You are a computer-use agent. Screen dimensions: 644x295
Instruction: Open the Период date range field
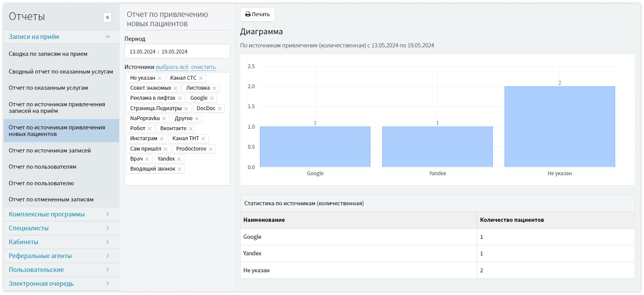[x=177, y=52]
